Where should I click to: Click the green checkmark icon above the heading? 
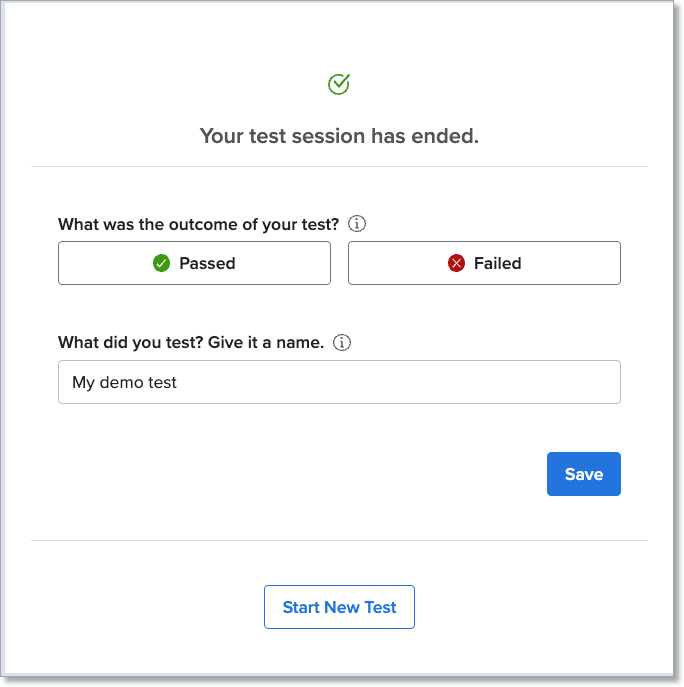pyautogui.click(x=339, y=85)
